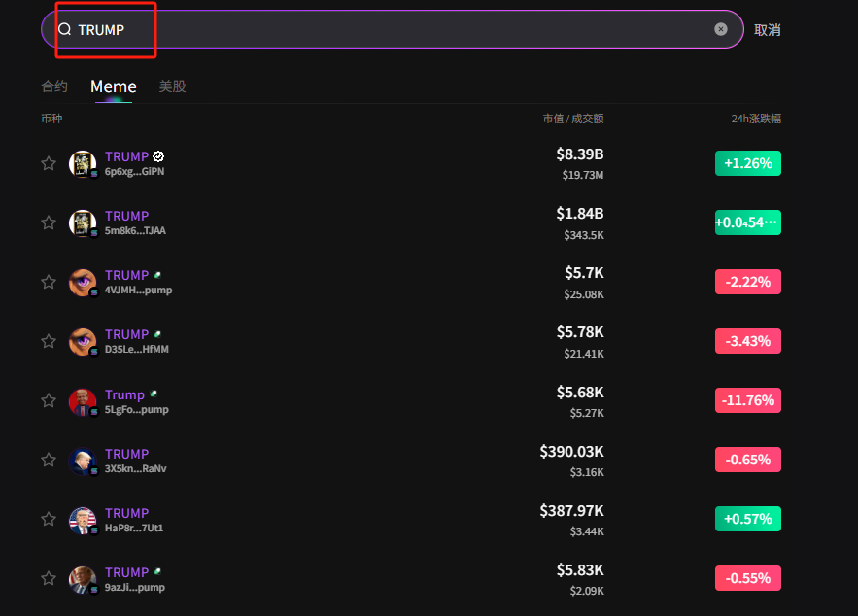
Task: Click avatar of 3X5kn...RaNv token
Action: click(x=83, y=461)
